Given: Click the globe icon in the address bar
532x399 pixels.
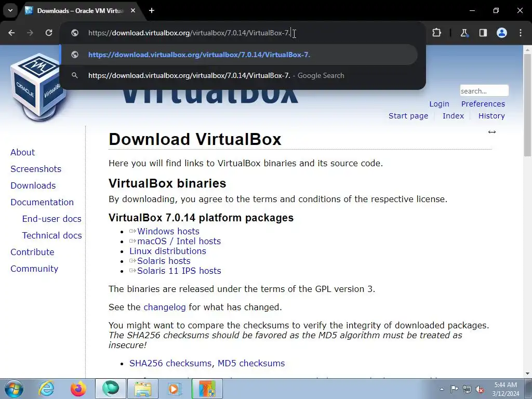Looking at the screenshot, I should 75,33.
